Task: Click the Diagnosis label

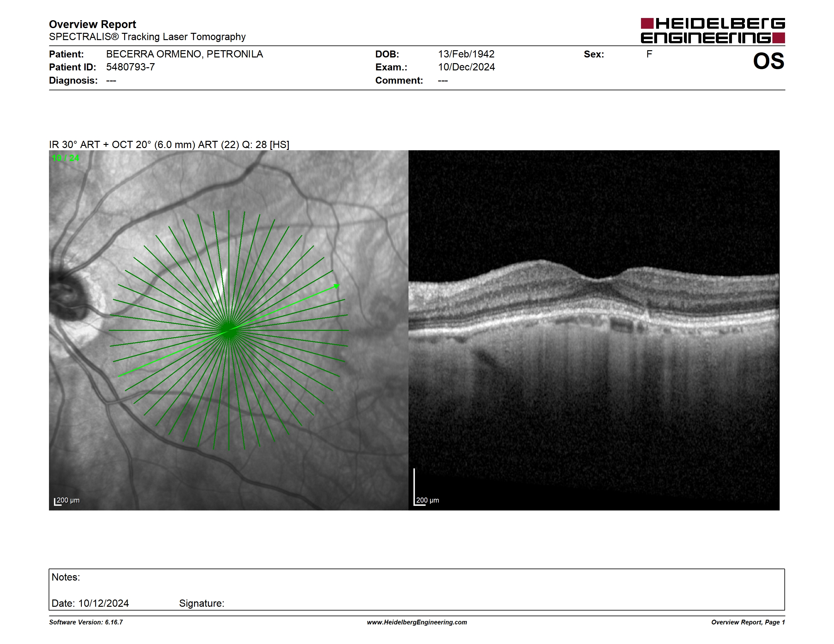Action: pos(73,80)
